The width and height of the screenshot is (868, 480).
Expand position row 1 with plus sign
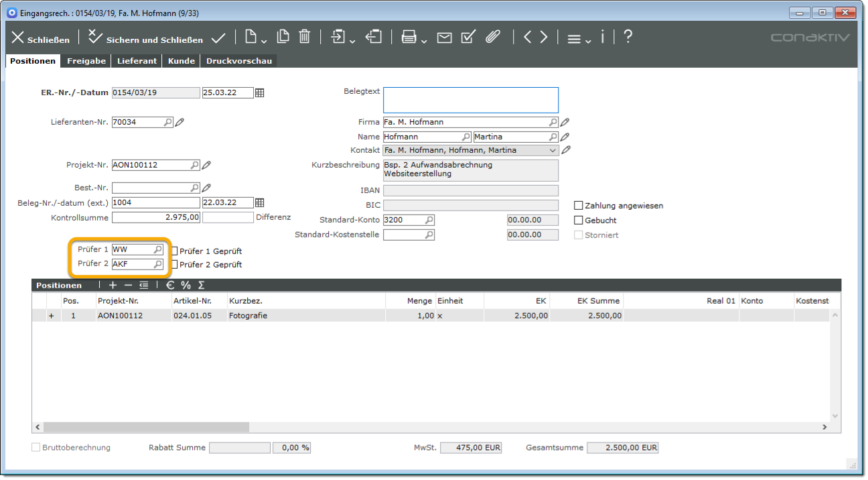tap(52, 316)
